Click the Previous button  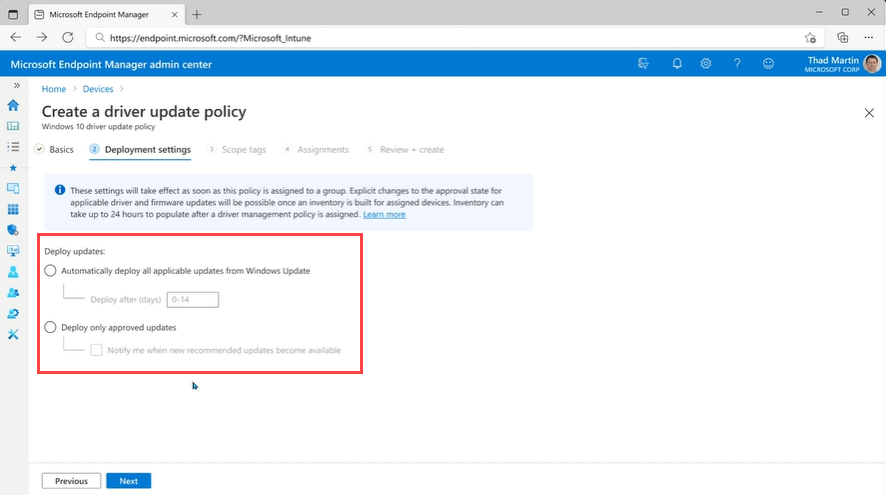click(x=71, y=481)
